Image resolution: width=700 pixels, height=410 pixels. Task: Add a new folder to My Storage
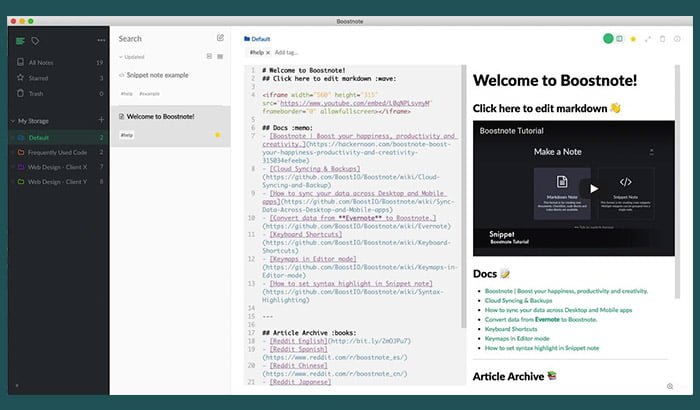click(101, 120)
